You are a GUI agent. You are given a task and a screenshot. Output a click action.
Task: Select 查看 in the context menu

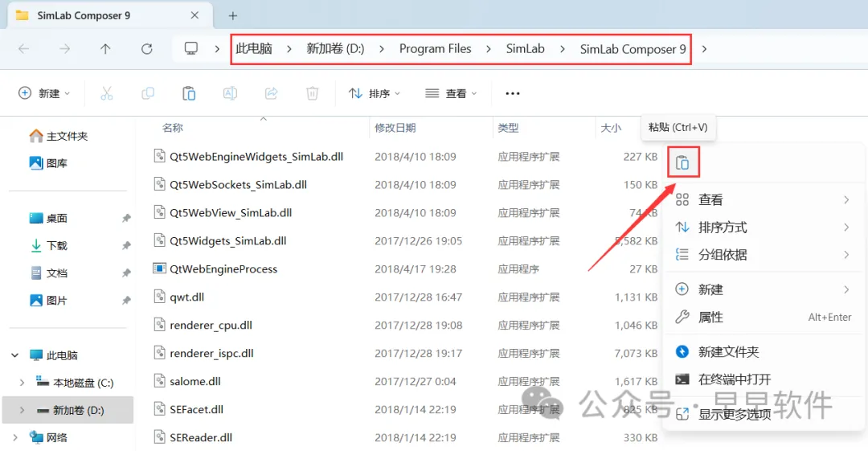click(x=764, y=199)
